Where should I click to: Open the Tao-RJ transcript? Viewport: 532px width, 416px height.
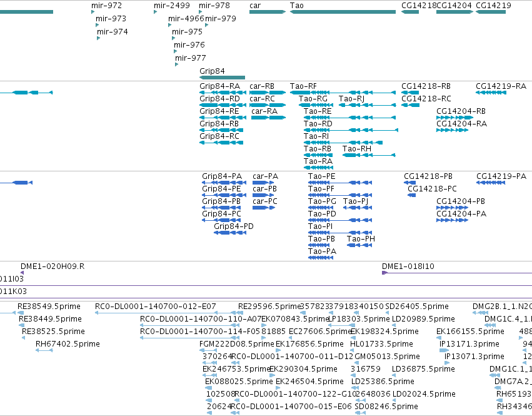coord(367,105)
